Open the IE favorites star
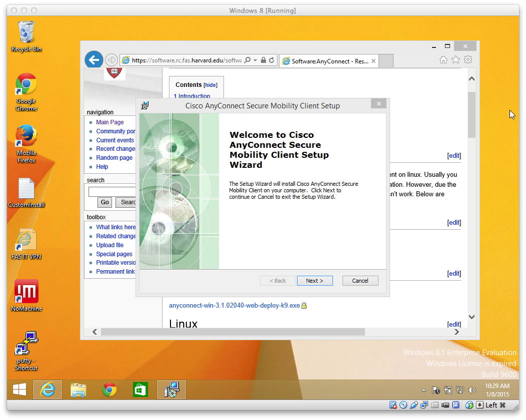The height and width of the screenshot is (420, 526). (455, 60)
